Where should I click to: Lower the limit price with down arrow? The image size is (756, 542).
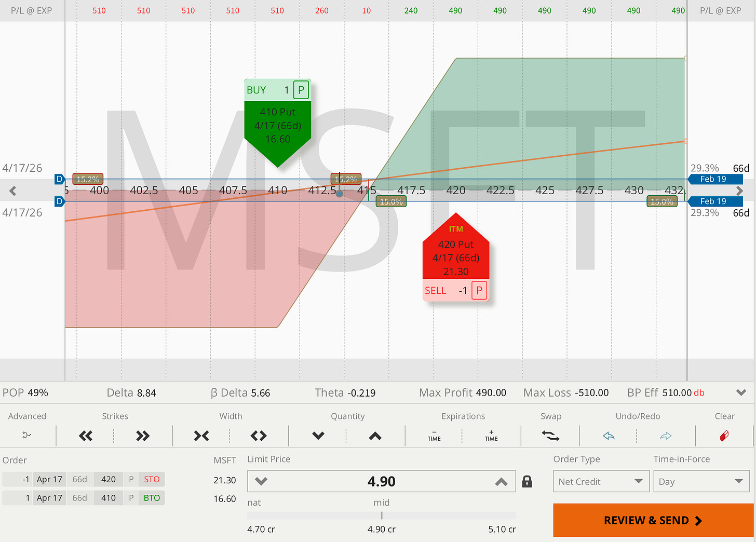pos(261,481)
